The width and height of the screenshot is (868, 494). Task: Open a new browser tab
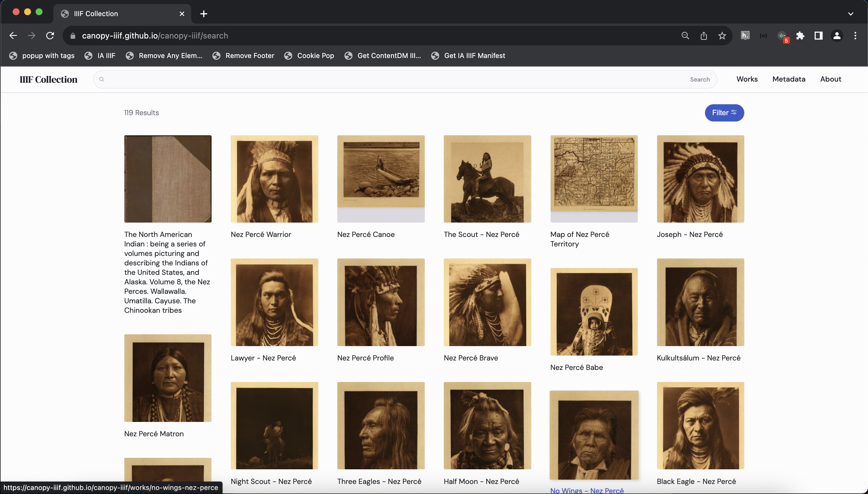click(x=204, y=14)
